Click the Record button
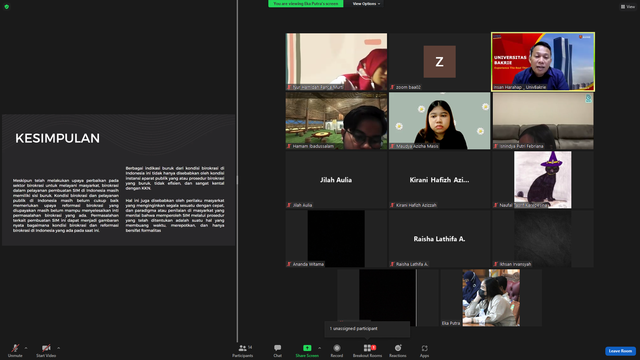This screenshot has width=640, height=360. (337, 350)
